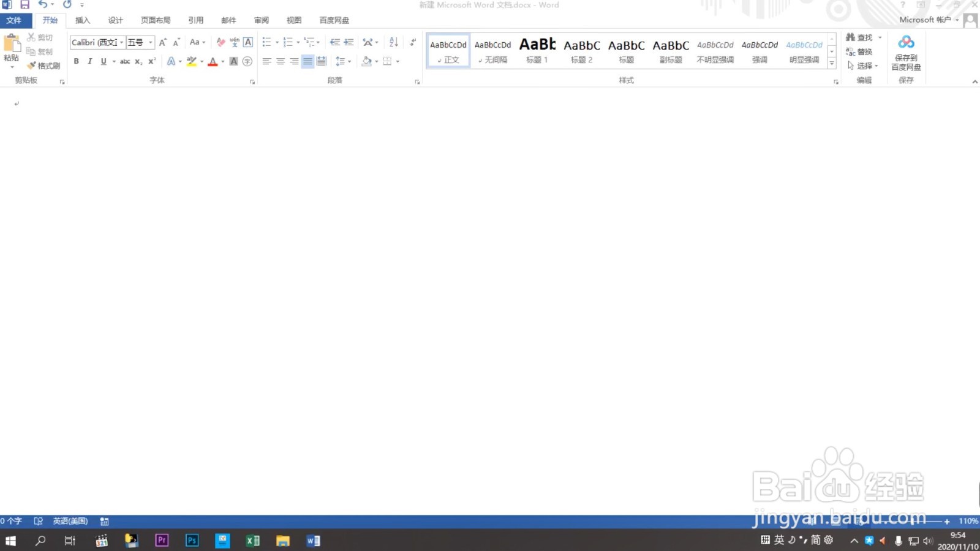Open Premiere Pro from the taskbar
Image resolution: width=980 pixels, height=551 pixels.
click(162, 540)
